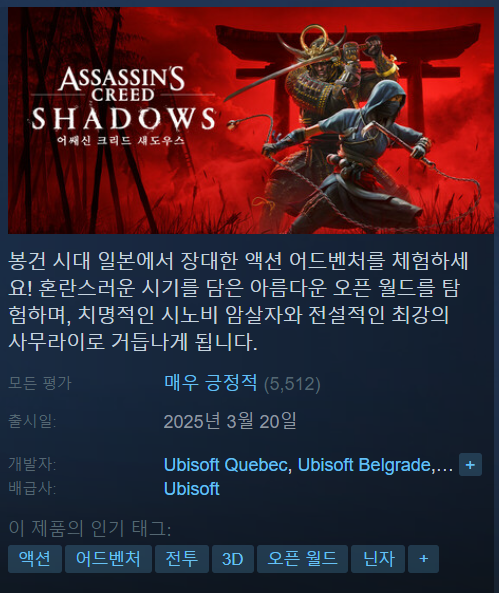Viewport: 499px width, 593px height.
Task: Click the 이 제품의 인기 태그 heading
Action: pyautogui.click(x=90, y=528)
